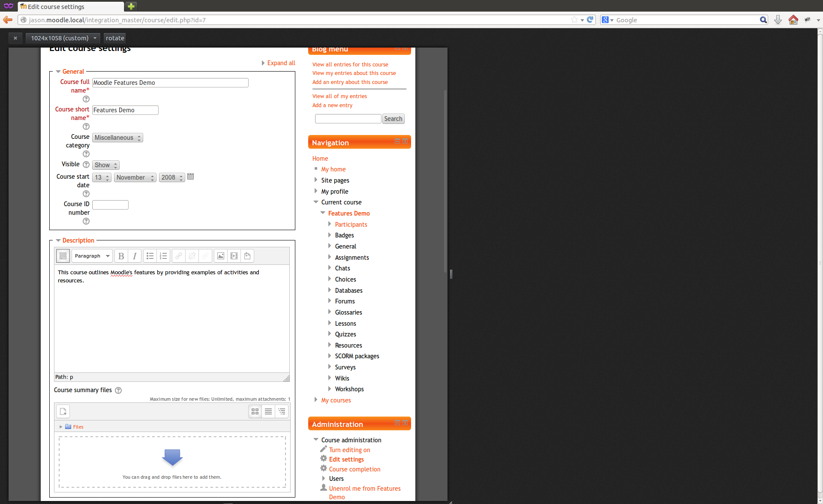Click the insert image icon
The height and width of the screenshot is (504, 823).
coord(221,256)
